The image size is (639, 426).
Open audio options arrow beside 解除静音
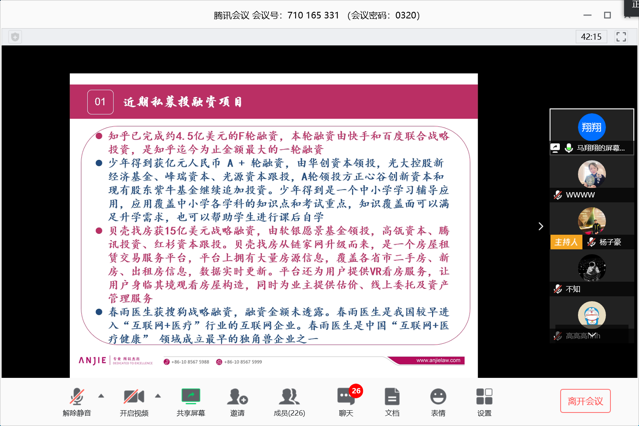coord(101,396)
